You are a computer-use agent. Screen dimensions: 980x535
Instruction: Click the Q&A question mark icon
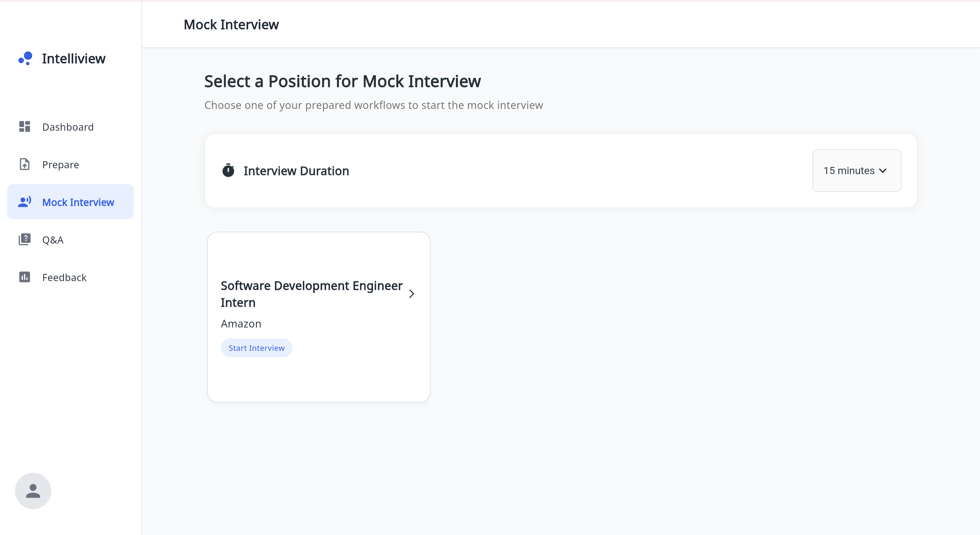pos(25,239)
